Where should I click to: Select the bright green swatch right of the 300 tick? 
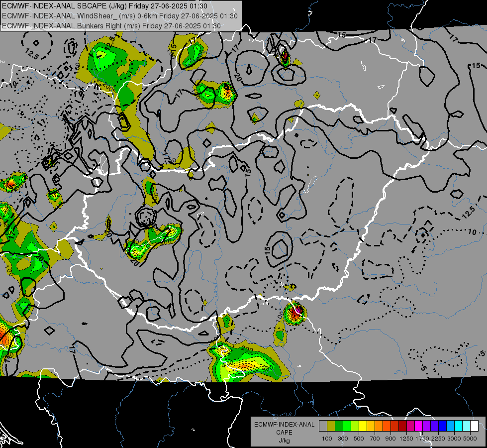(x=347, y=426)
